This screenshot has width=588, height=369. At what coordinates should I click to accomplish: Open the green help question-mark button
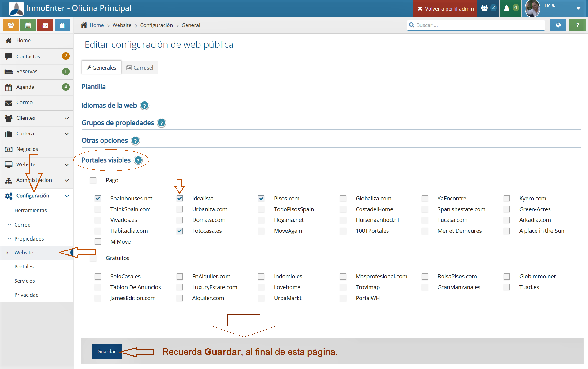[577, 25]
